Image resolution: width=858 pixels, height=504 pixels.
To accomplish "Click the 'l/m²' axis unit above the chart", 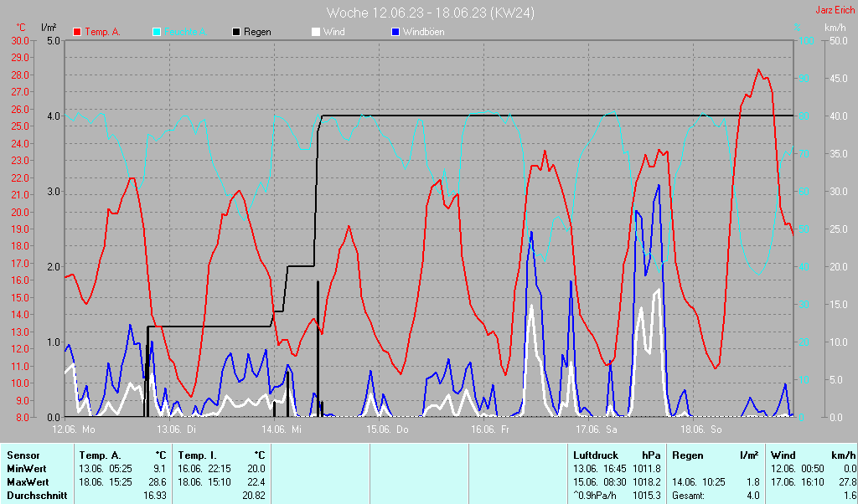I will 49,28.
